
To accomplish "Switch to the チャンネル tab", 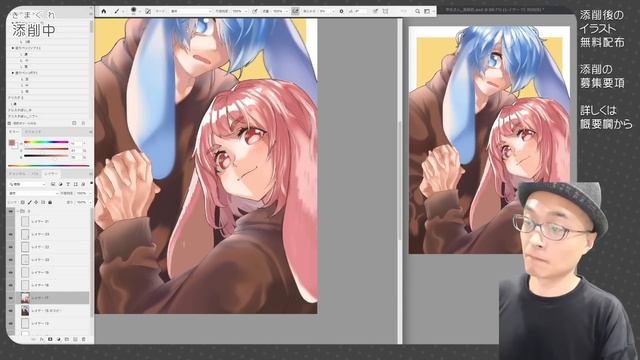I will coord(18,173).
